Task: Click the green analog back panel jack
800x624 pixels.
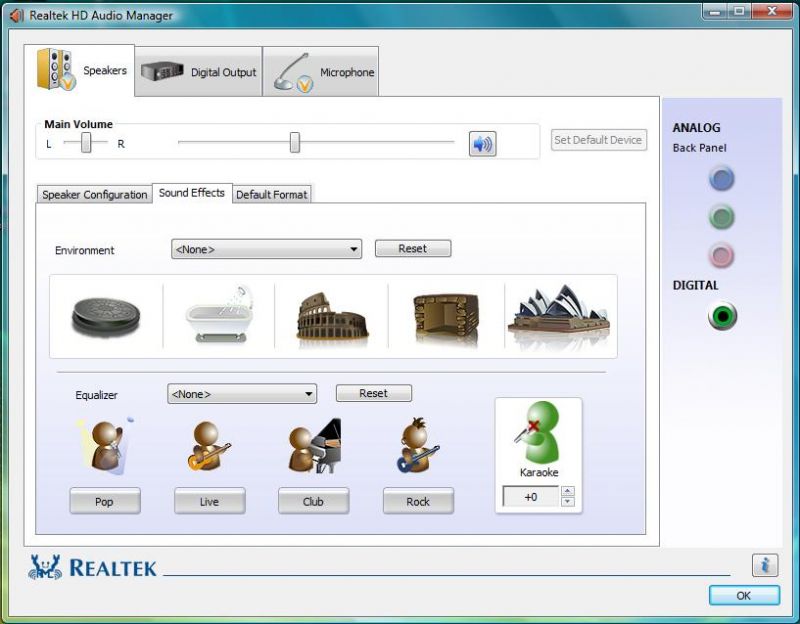Action: (x=721, y=217)
